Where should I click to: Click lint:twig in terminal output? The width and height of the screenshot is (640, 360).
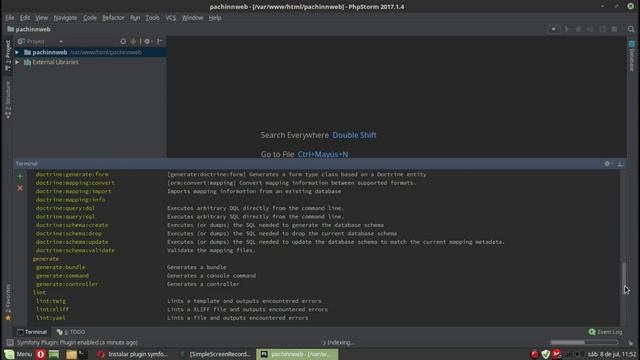click(x=51, y=301)
